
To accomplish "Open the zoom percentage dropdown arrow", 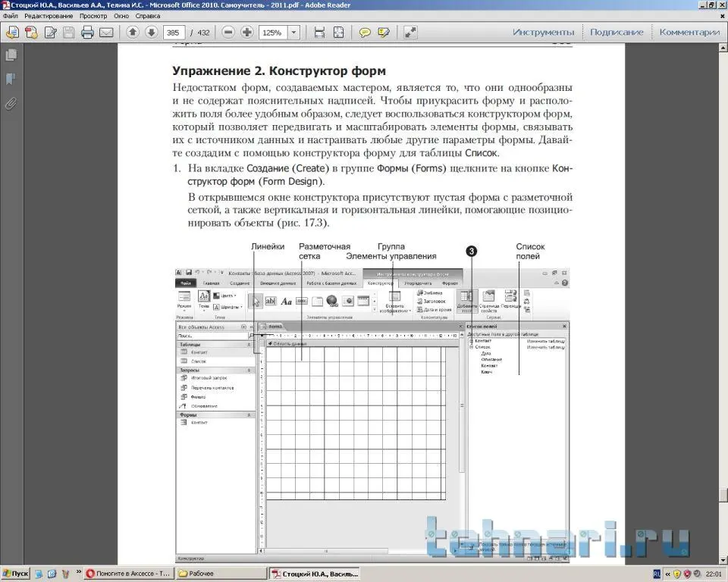I will click(293, 33).
